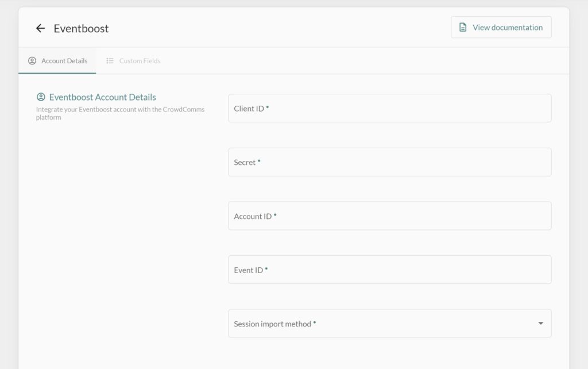Click the Eventboost page title

[81, 28]
